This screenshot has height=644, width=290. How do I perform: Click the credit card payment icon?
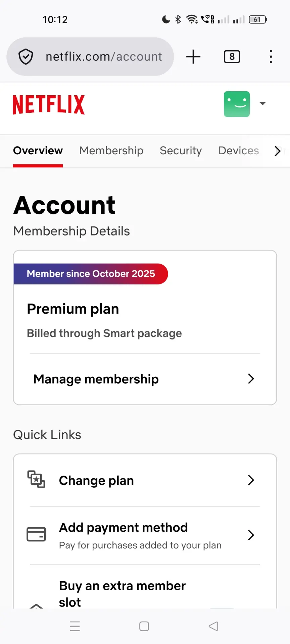click(x=36, y=534)
